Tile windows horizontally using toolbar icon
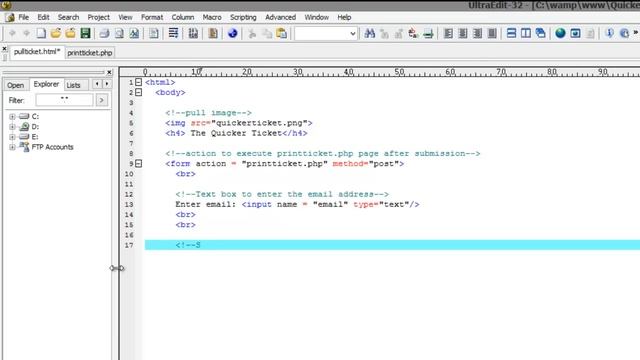This screenshot has height=360, width=640. point(511,33)
